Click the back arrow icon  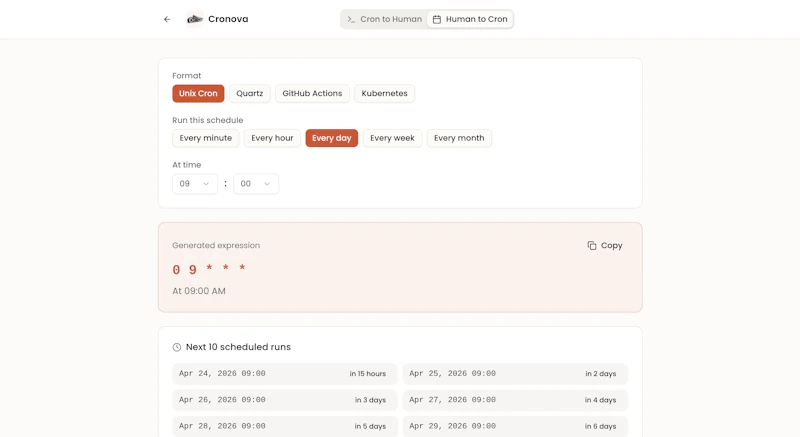167,19
